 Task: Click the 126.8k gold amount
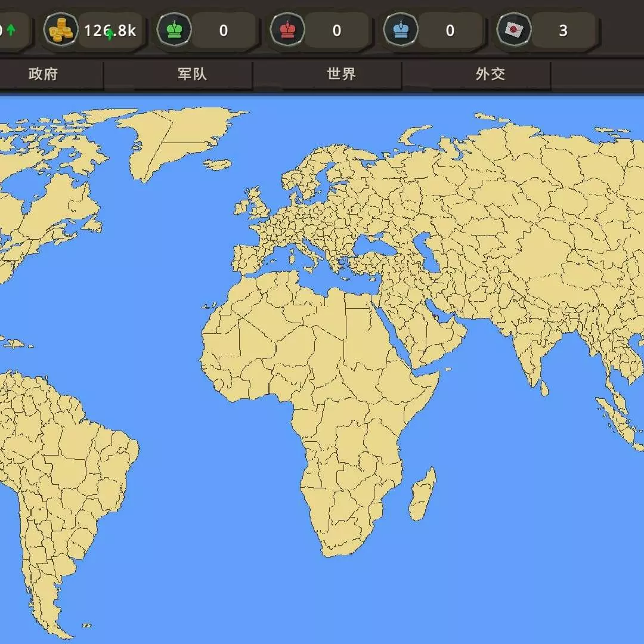point(110,30)
